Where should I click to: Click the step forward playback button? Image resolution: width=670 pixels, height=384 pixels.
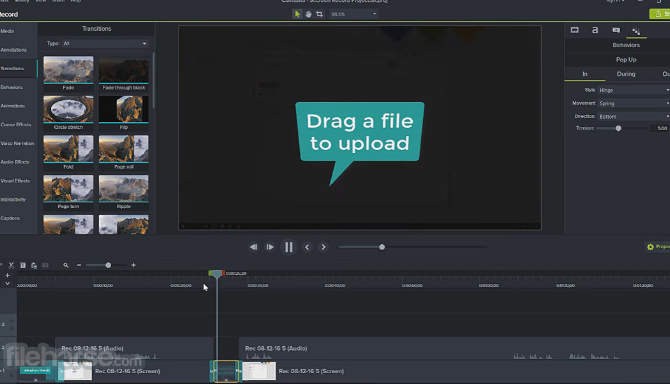click(x=270, y=247)
